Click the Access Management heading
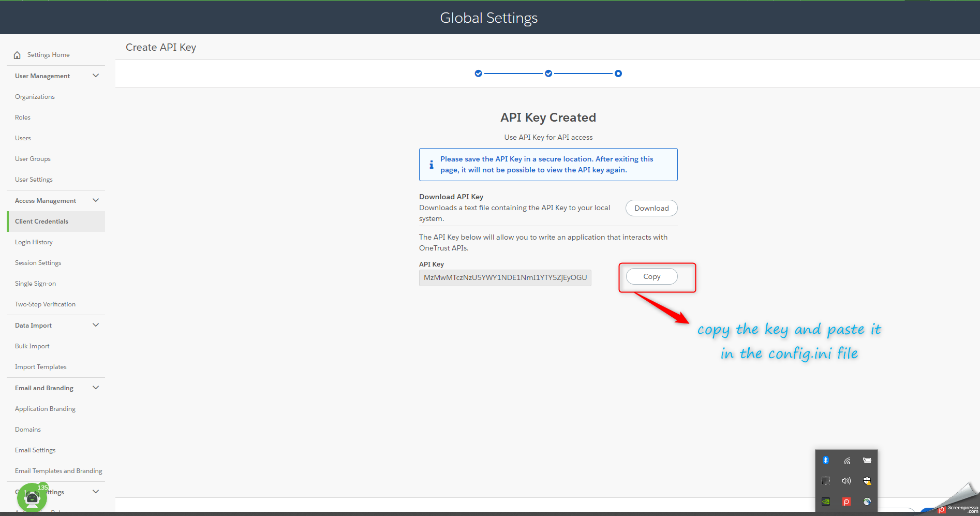Screen dimensions: 980x516 [46, 201]
